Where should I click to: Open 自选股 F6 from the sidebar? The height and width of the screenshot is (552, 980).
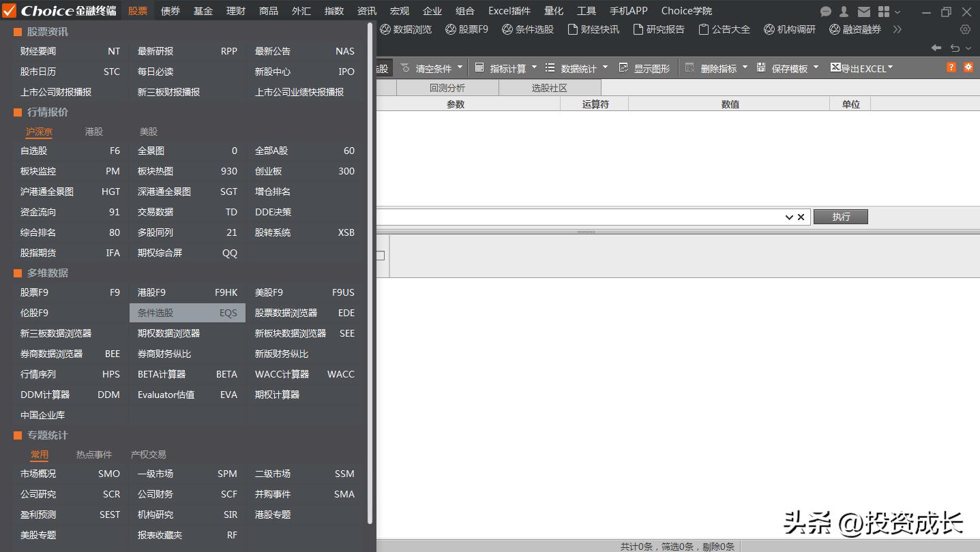click(x=34, y=151)
